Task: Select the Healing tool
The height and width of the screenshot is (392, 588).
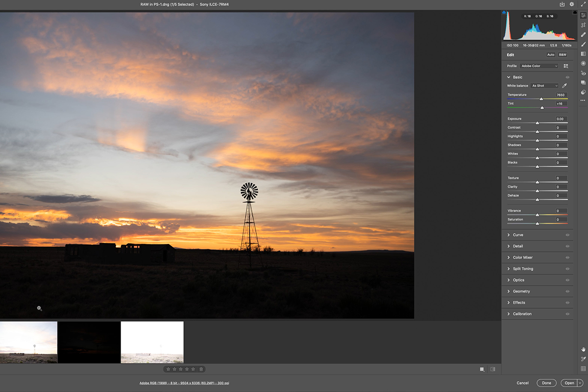Action: pyautogui.click(x=583, y=35)
